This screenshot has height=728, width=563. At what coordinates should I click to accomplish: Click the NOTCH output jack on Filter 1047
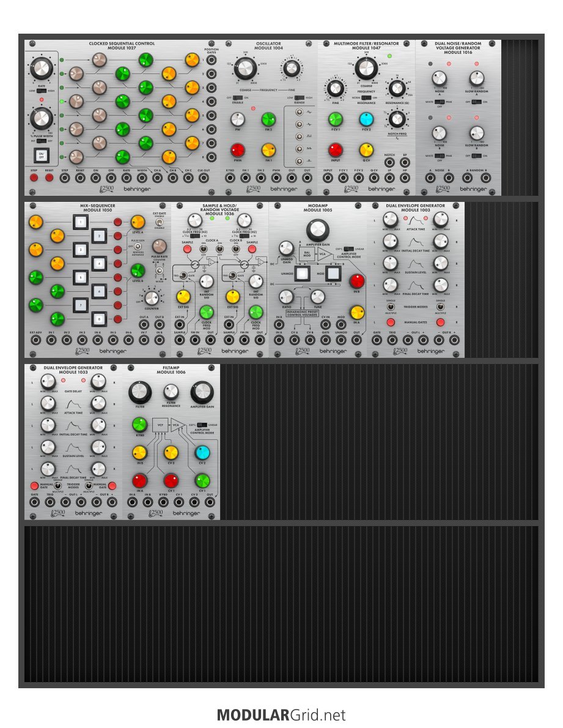[x=389, y=162]
